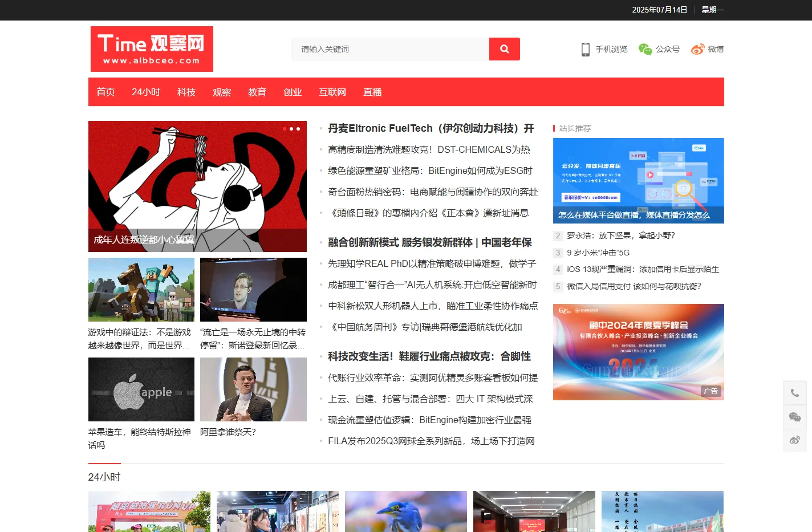Open article about DST-CHEMICALS cleaning
The height and width of the screenshot is (532, 812).
pyautogui.click(x=429, y=149)
